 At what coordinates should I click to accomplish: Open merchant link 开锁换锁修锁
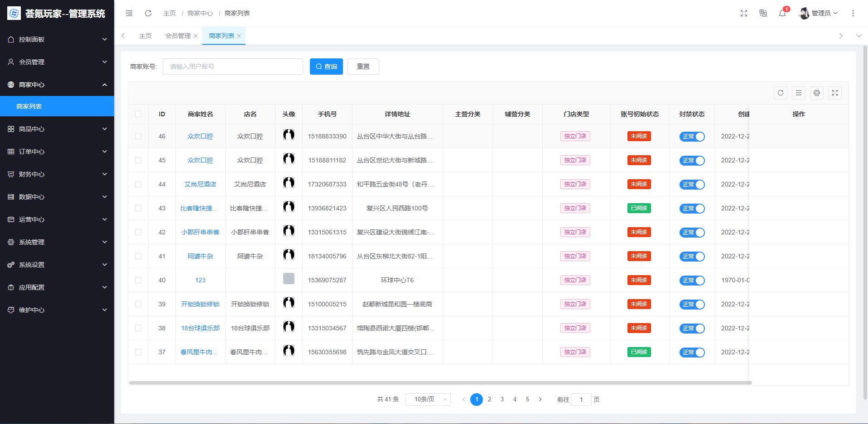[200, 304]
